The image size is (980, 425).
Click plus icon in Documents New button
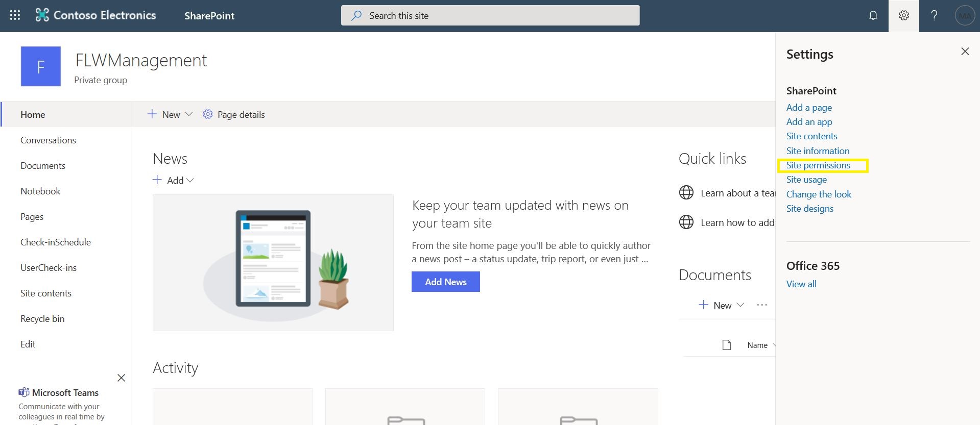coord(703,305)
